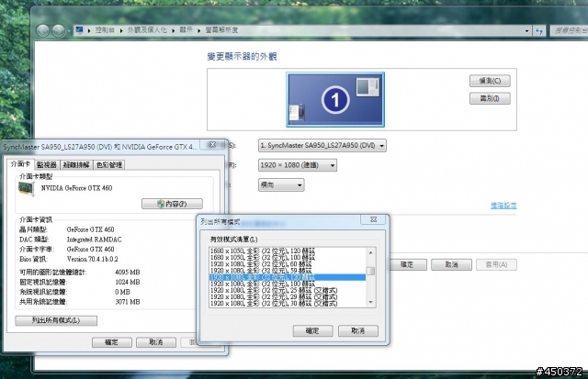The image size is (588, 379).
Task: Click 取消 in the adapter properties dialog
Action: (156, 342)
